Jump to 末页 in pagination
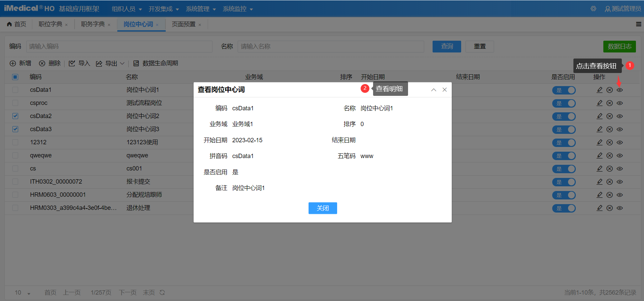644x301 pixels. (149, 293)
